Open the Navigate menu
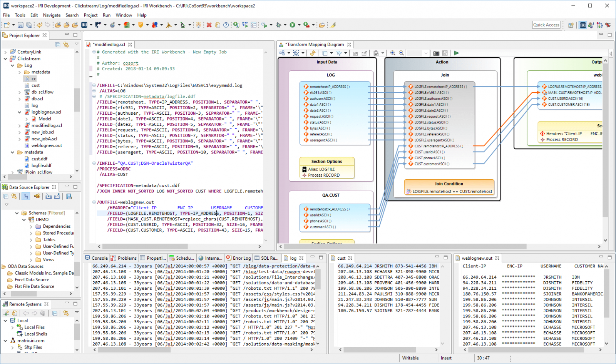Viewport: 616px width, 364px height. [x=52, y=15]
